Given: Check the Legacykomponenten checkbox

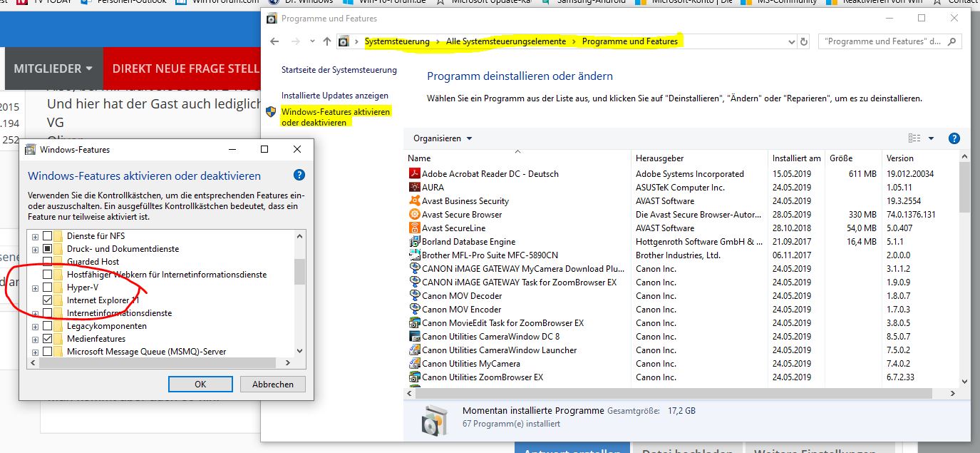Looking at the screenshot, I should point(48,326).
